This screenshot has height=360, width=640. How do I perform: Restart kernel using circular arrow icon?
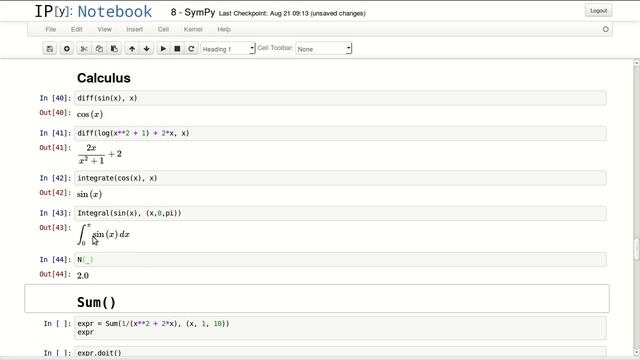191,49
